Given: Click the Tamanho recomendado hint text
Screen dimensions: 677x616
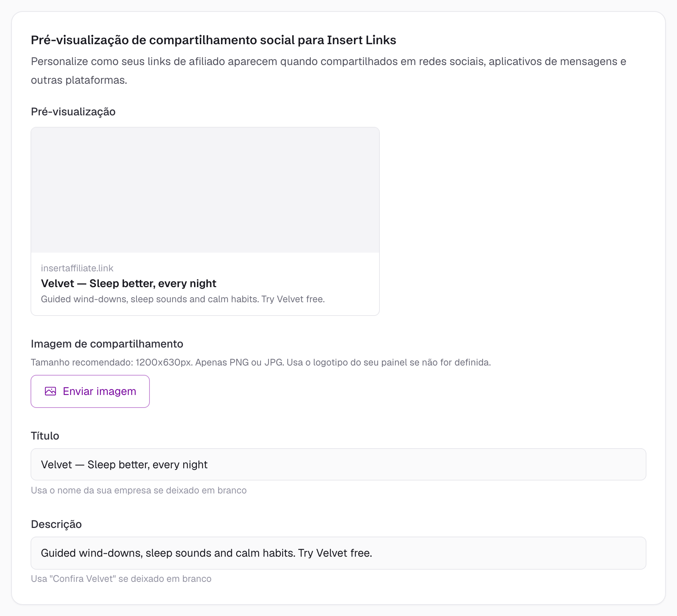Looking at the screenshot, I should pyautogui.click(x=261, y=362).
